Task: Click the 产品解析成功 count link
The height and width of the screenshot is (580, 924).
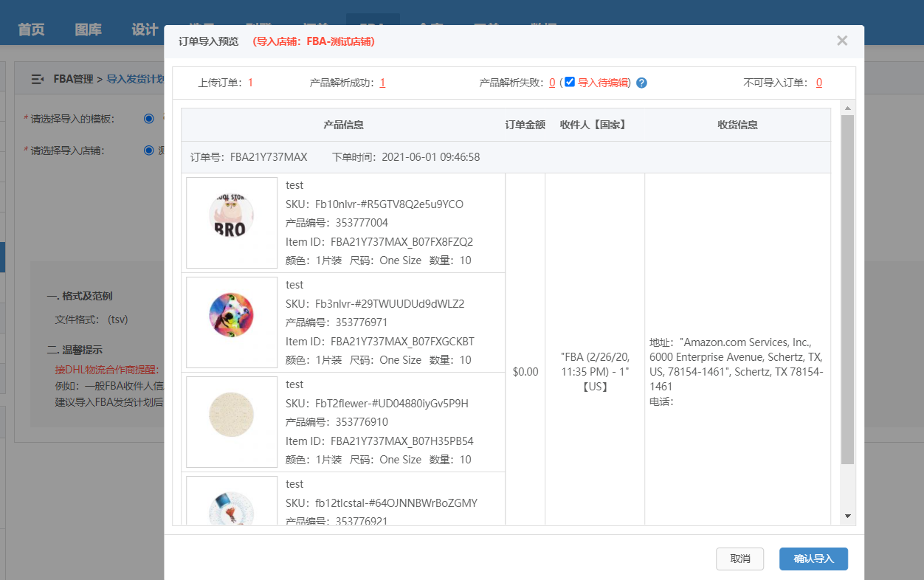Action: pyautogui.click(x=382, y=83)
